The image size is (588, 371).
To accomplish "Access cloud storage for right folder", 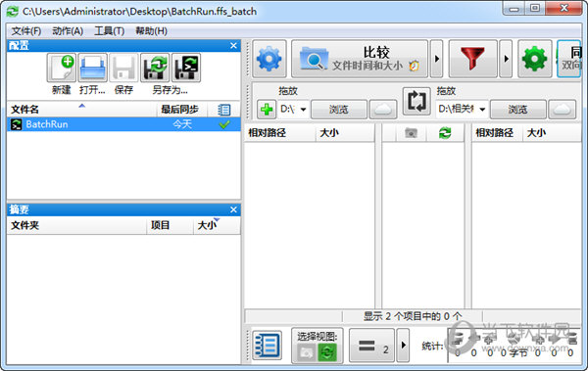I will [x=562, y=110].
